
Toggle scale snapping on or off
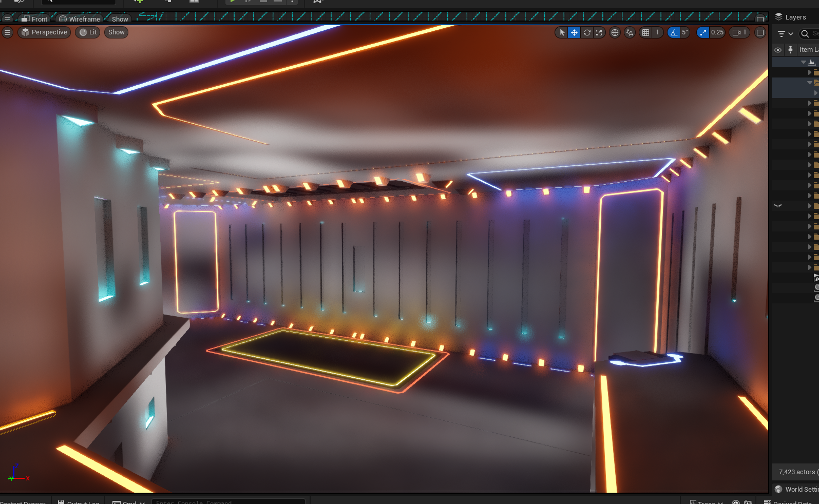pyautogui.click(x=702, y=32)
